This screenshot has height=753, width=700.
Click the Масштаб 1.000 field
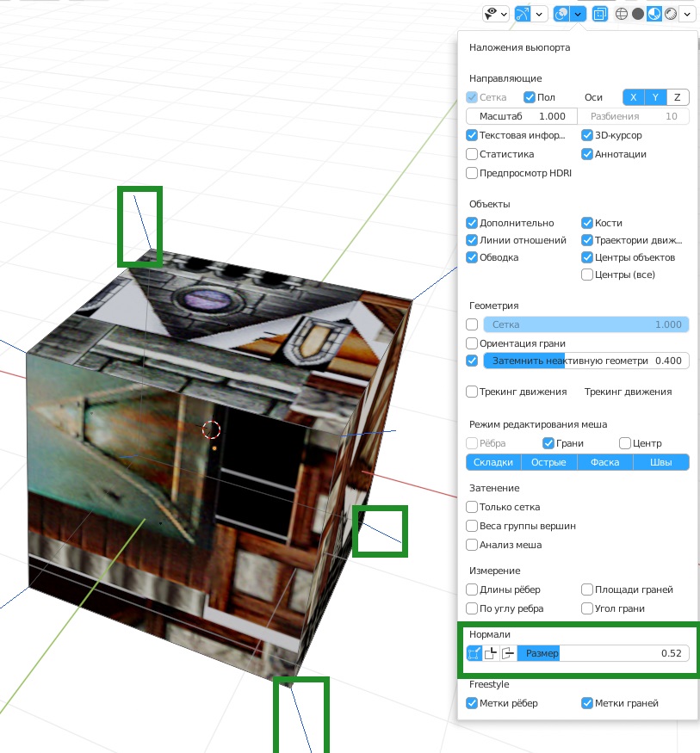(522, 116)
